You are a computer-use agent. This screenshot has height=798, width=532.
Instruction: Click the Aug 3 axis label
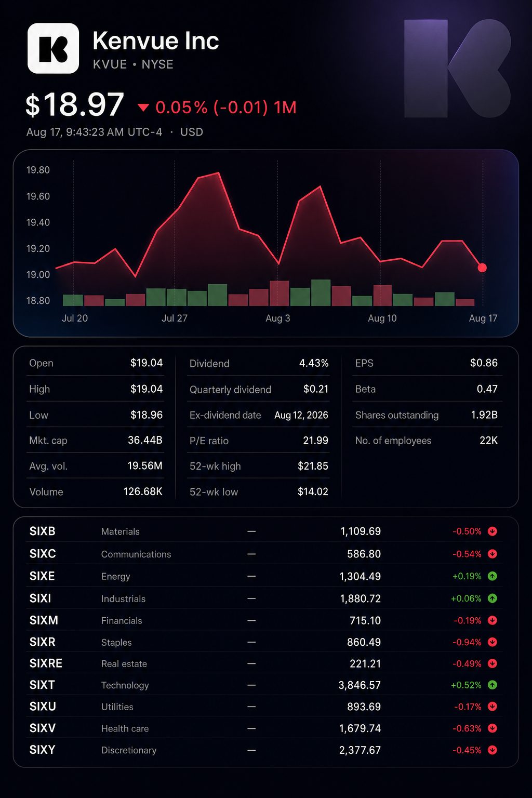click(x=278, y=318)
